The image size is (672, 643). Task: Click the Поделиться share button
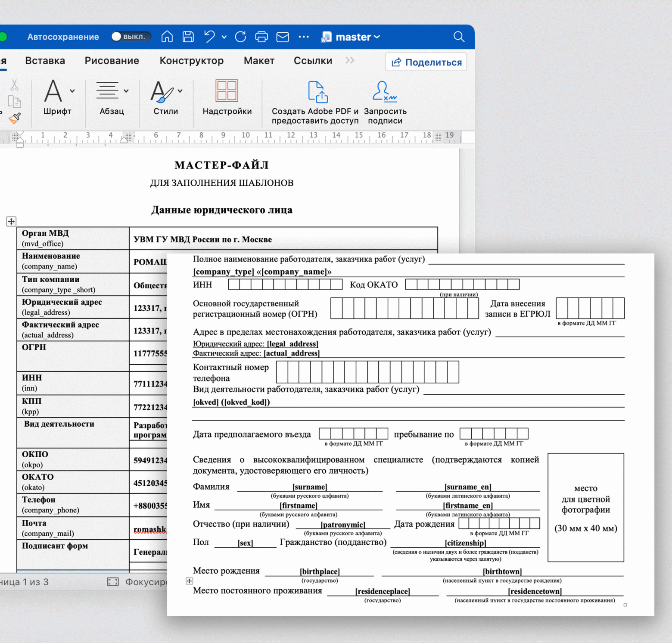pyautogui.click(x=426, y=62)
